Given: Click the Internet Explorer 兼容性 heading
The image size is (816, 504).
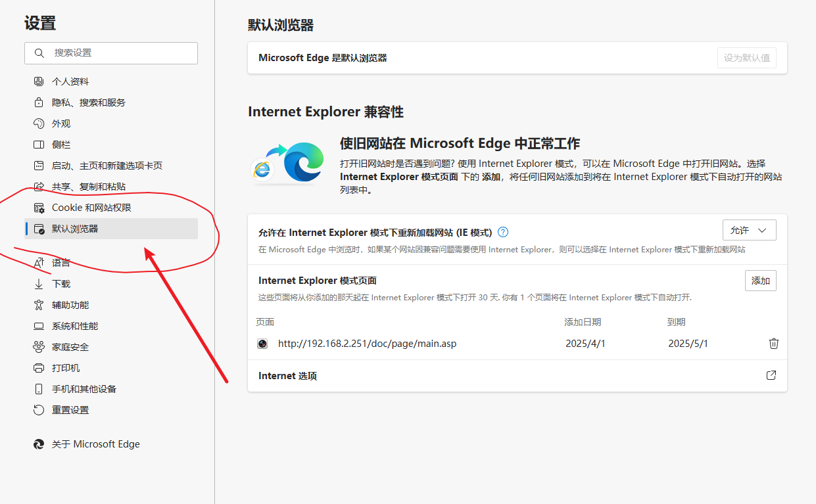Looking at the screenshot, I should [x=325, y=112].
